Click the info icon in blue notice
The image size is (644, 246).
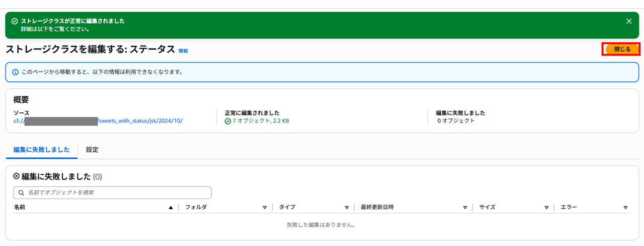click(15, 72)
